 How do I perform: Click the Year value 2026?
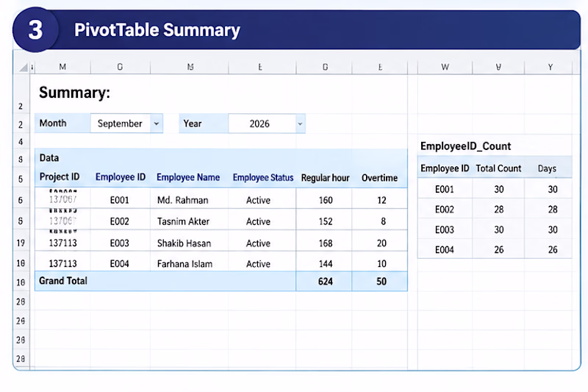tap(259, 124)
